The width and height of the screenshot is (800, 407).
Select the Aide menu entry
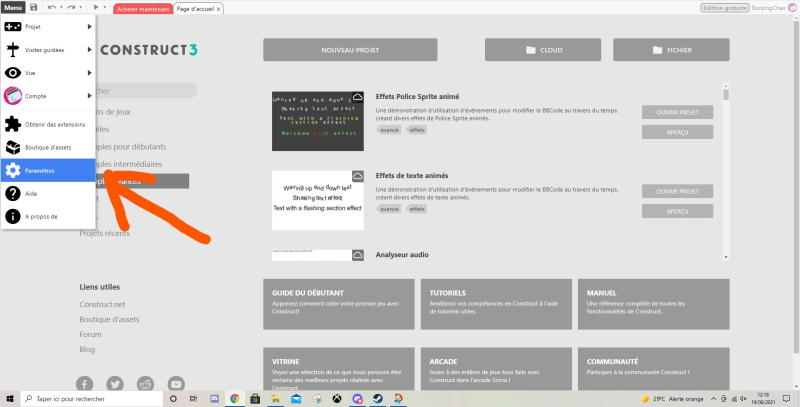point(48,194)
